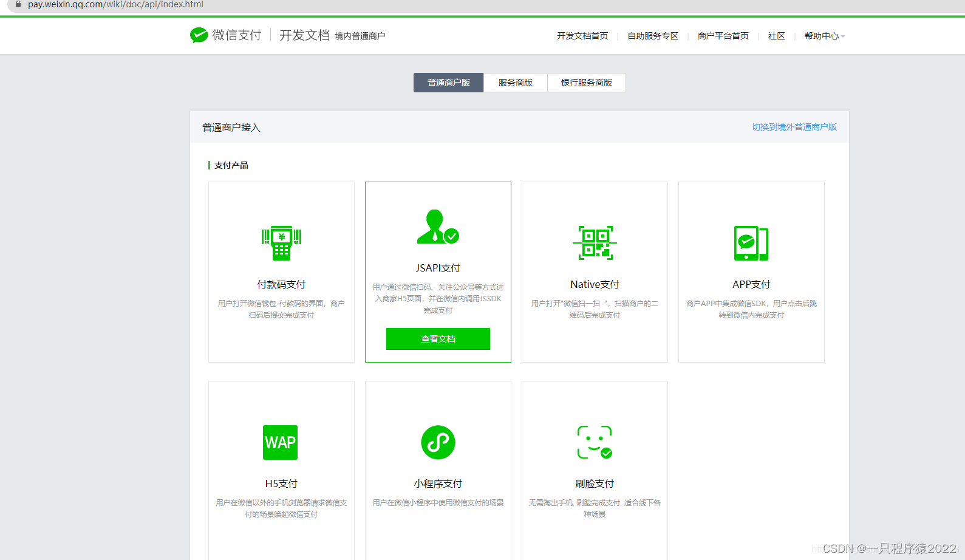Expand the 帮助中心 dropdown menu
The image size is (965, 560).
[825, 36]
